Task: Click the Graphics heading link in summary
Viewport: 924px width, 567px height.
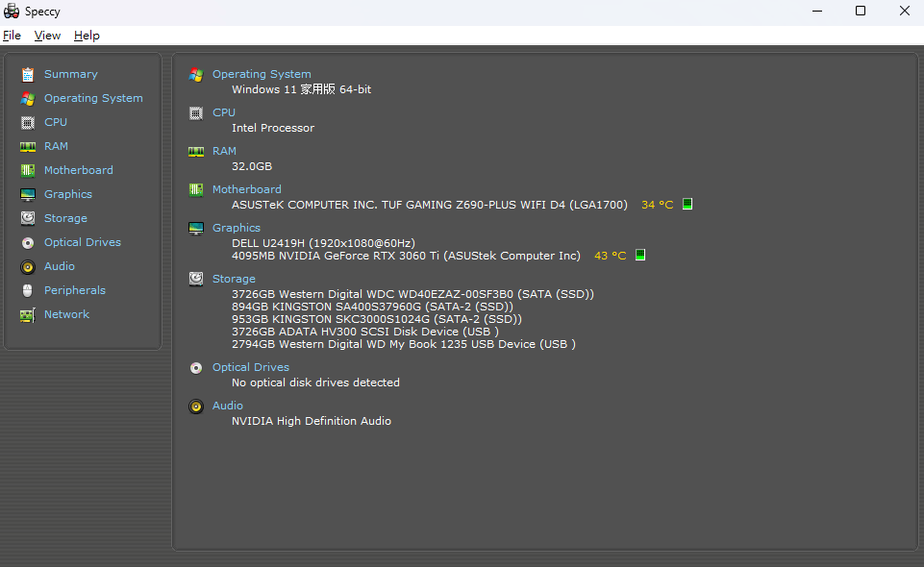Action: pyautogui.click(x=237, y=228)
